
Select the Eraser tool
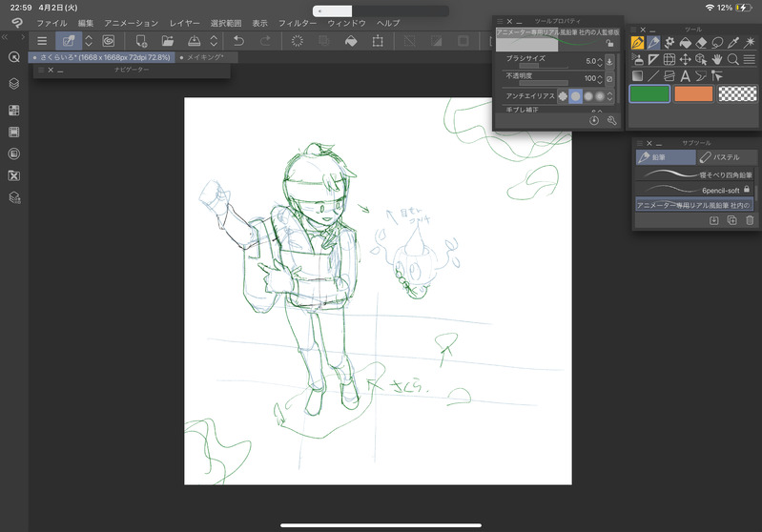pyautogui.click(x=701, y=43)
